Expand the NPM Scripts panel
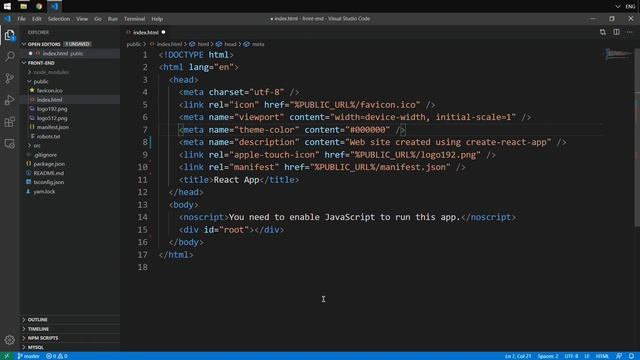Screen dimensions: 640x360 pyautogui.click(x=43, y=338)
